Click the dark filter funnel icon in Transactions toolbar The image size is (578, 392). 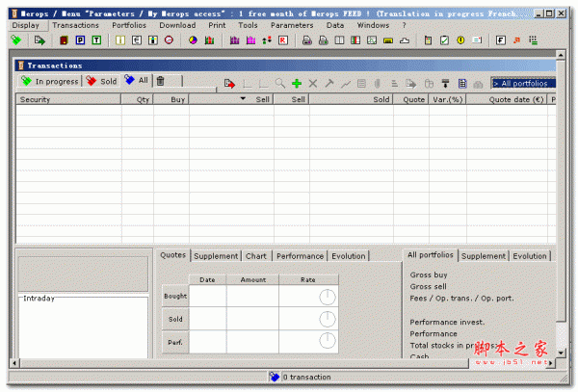pyautogui.click(x=446, y=83)
